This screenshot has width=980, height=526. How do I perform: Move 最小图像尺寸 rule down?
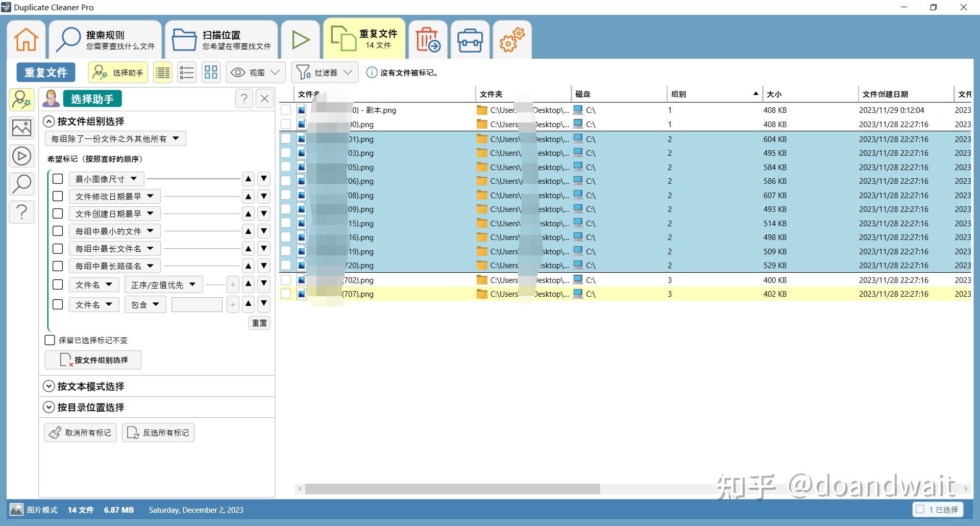pyautogui.click(x=263, y=179)
